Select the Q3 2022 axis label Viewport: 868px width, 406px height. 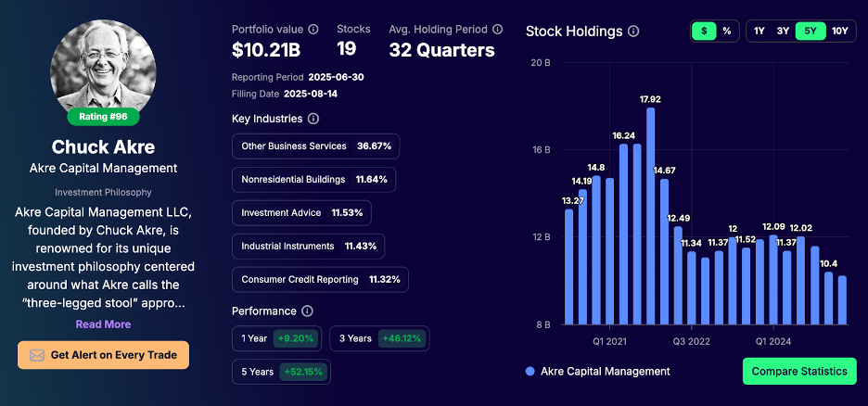692,341
